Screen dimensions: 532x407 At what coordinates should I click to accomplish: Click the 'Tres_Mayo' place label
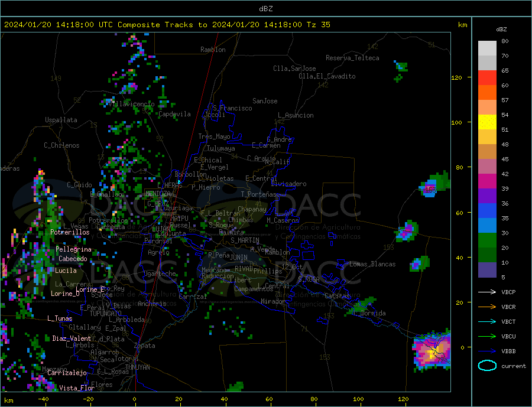[214, 136]
